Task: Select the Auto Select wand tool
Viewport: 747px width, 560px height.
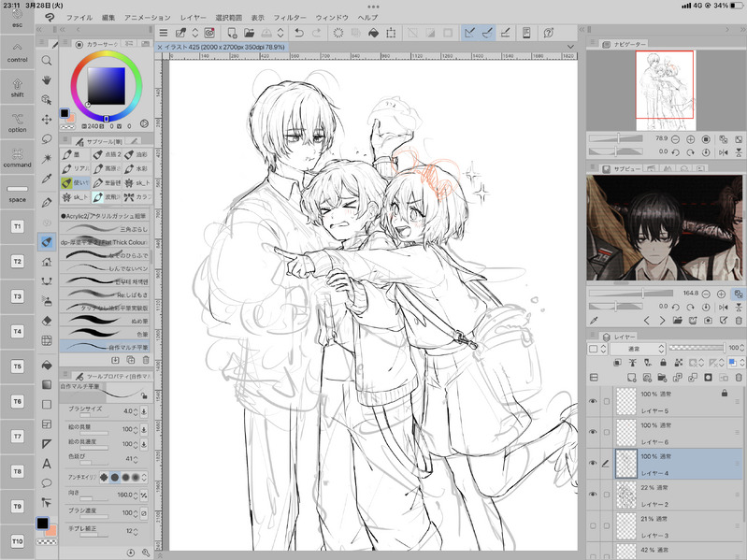Action: tap(46, 158)
